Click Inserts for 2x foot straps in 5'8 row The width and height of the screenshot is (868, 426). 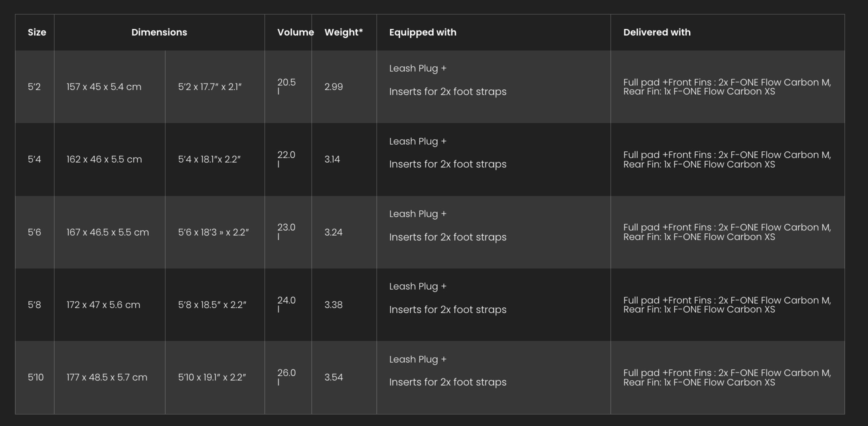pos(448,310)
